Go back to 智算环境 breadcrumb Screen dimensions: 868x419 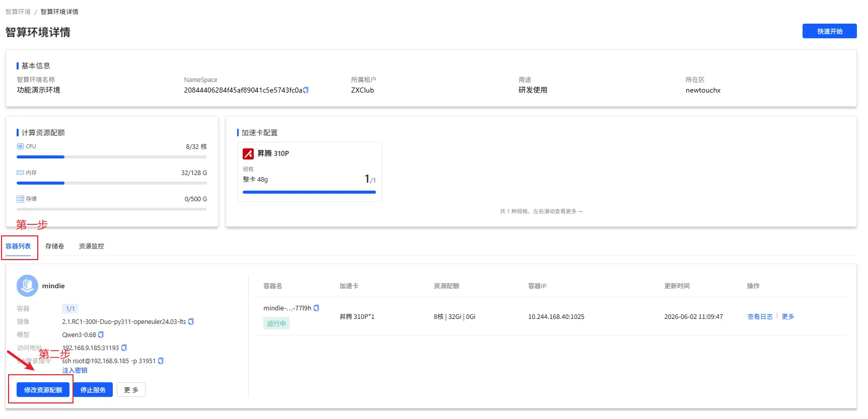click(18, 12)
